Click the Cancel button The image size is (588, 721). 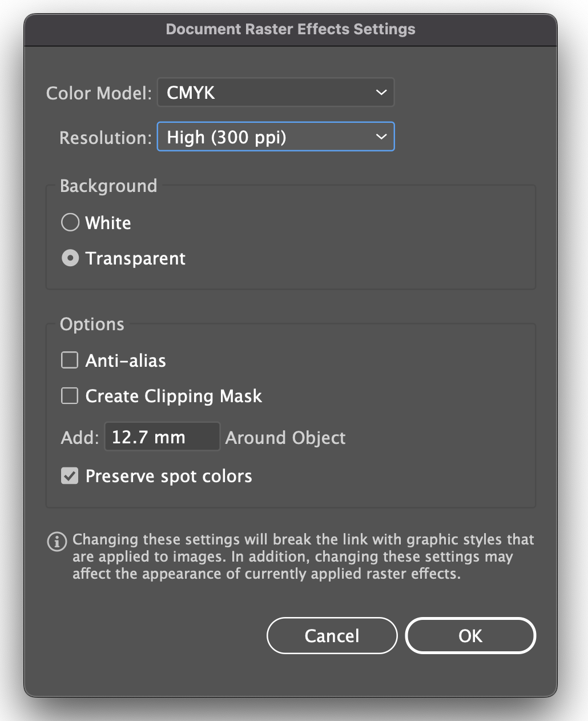(332, 635)
